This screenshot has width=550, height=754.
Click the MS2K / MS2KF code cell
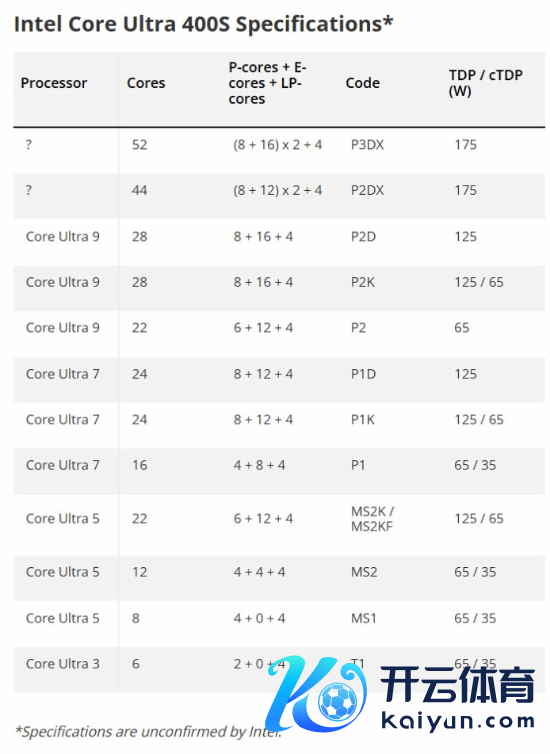[x=373, y=519]
